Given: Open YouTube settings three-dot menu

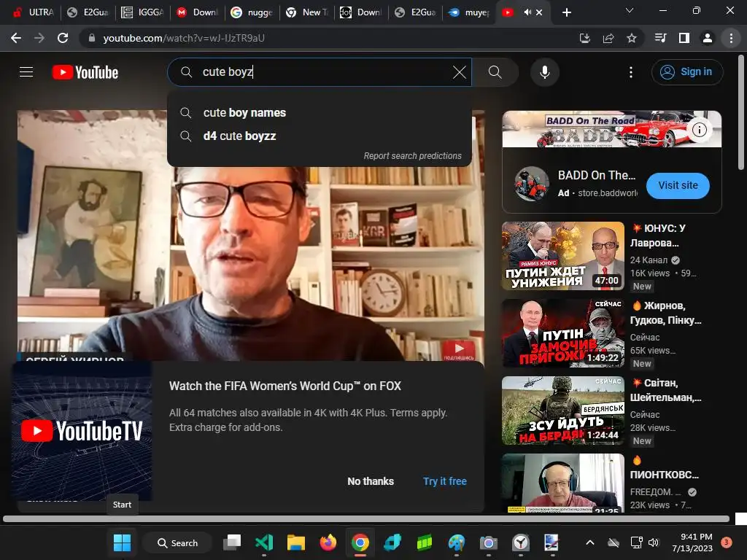Looking at the screenshot, I should [631, 72].
